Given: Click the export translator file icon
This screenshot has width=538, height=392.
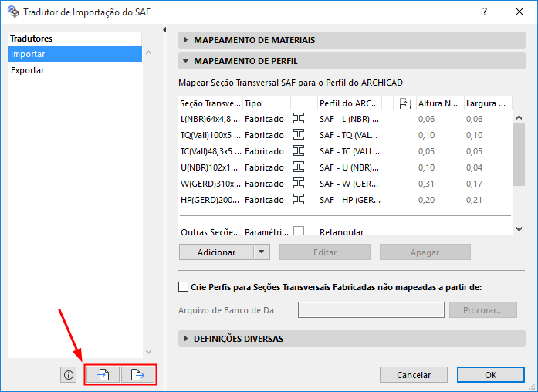Looking at the screenshot, I should click(138, 375).
